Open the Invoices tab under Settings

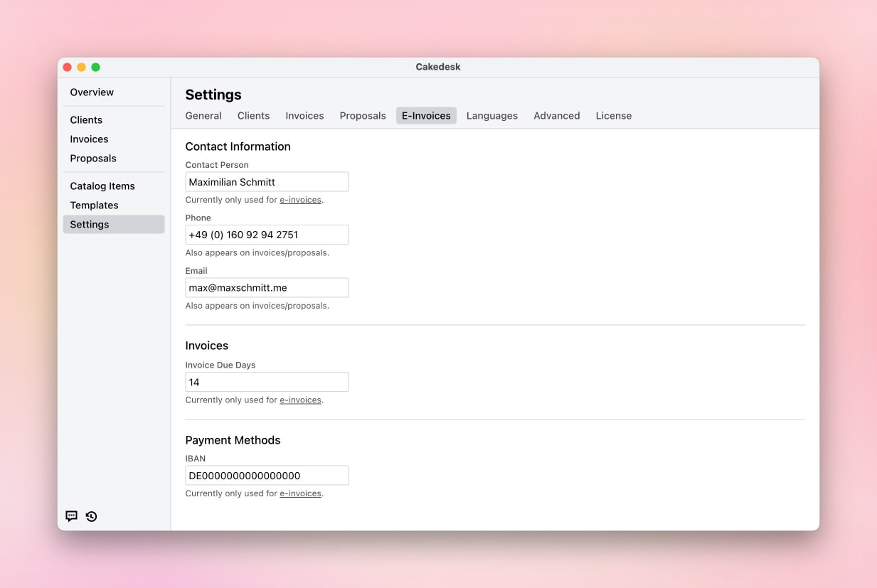[304, 116]
